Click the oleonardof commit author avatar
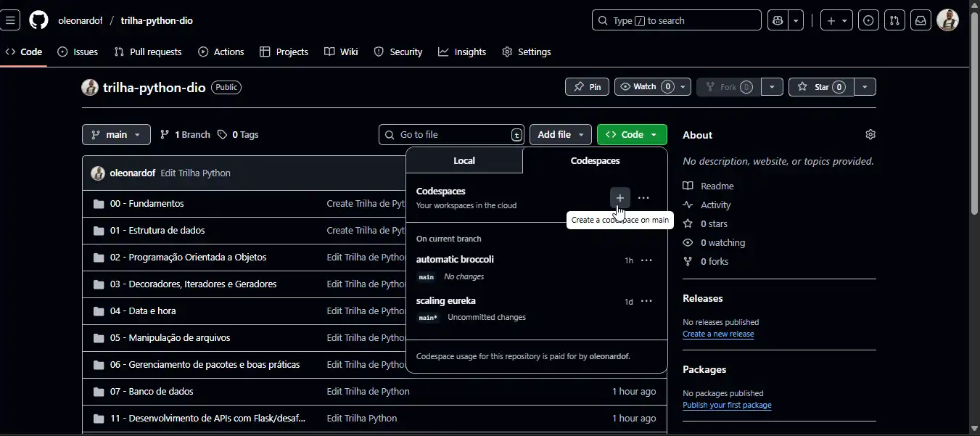The image size is (980, 436). coord(98,173)
